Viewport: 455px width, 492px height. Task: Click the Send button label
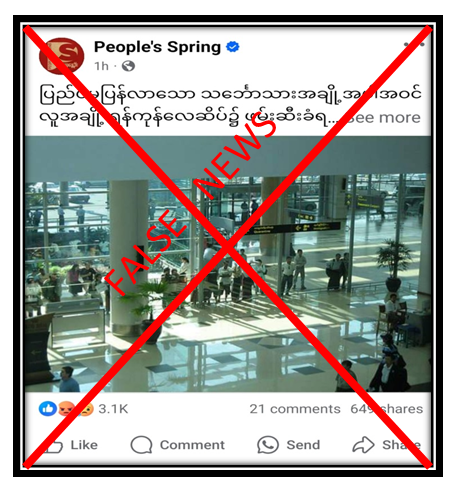coord(303,445)
